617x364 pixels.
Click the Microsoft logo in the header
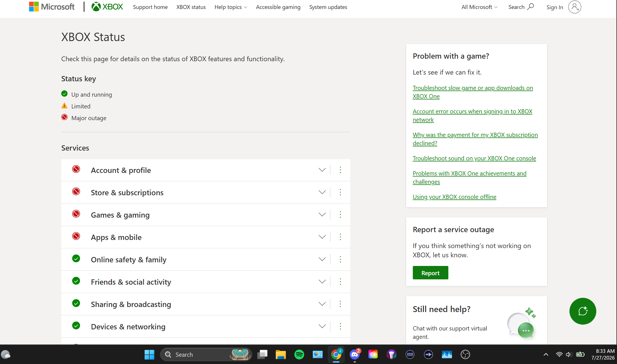[52, 7]
